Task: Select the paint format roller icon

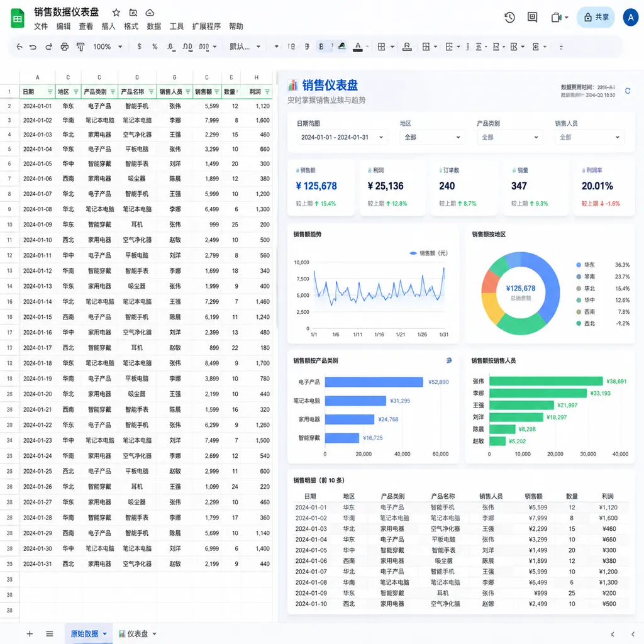Action: pyautogui.click(x=80, y=47)
